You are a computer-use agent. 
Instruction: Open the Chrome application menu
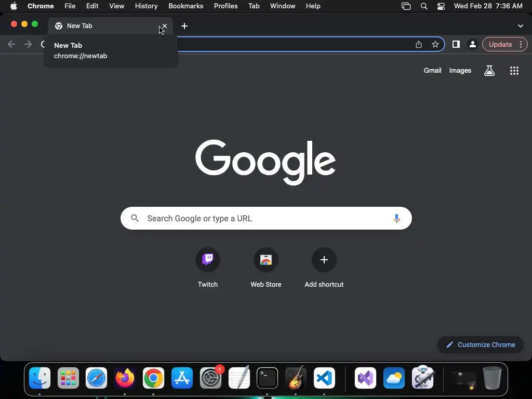point(41,6)
